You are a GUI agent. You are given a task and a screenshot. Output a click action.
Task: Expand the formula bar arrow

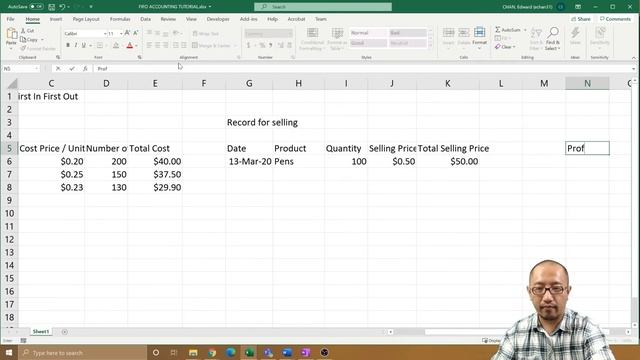634,69
